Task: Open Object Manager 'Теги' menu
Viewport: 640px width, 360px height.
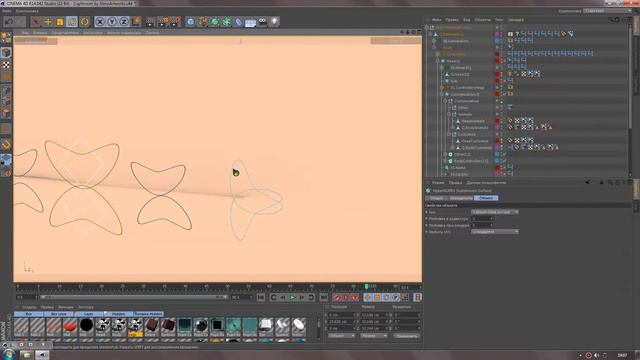Action: click(499, 20)
